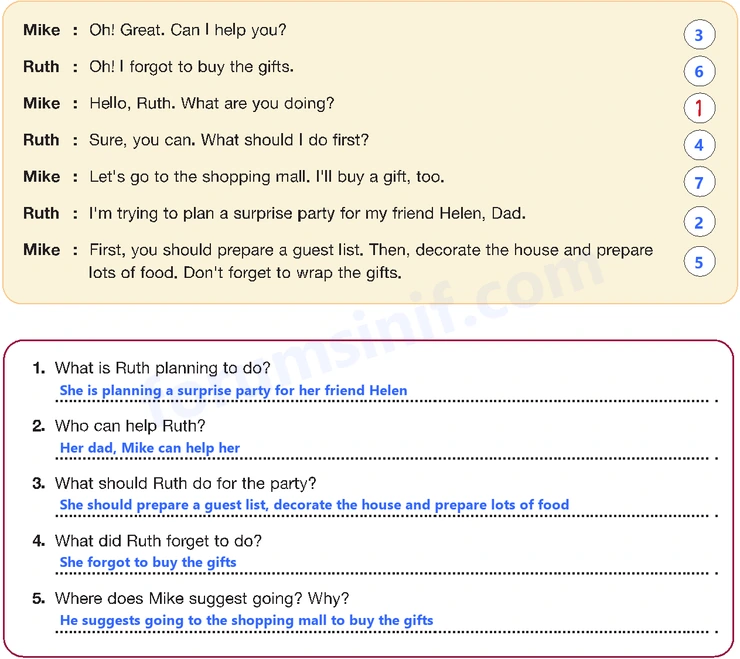Click the speaker name Mike before "Let's go"

coord(42,177)
